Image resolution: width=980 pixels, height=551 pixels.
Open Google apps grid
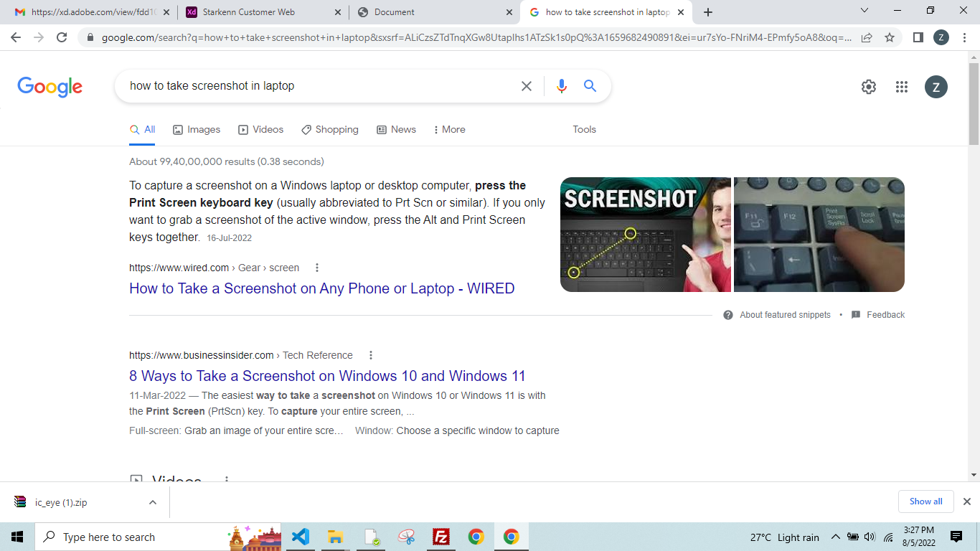click(902, 87)
